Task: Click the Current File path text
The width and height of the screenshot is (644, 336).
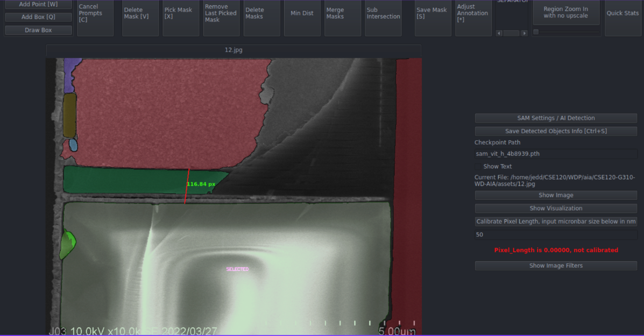Action: [x=555, y=181]
